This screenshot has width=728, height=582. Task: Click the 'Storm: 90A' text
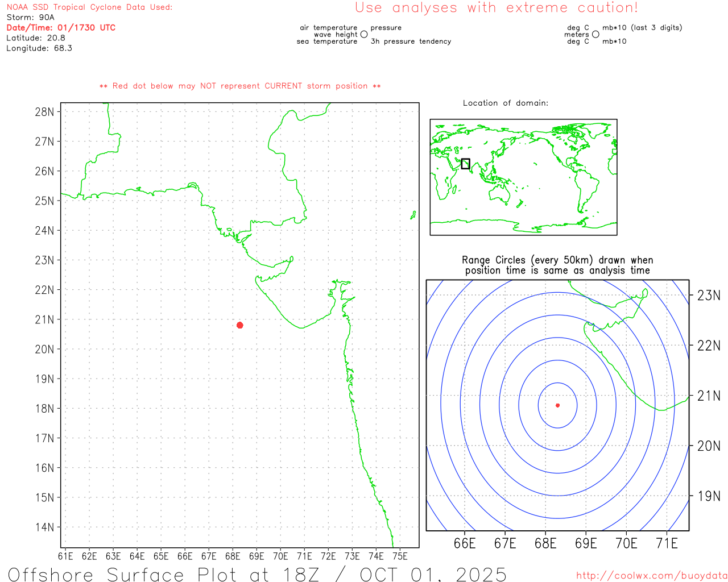[x=31, y=18]
